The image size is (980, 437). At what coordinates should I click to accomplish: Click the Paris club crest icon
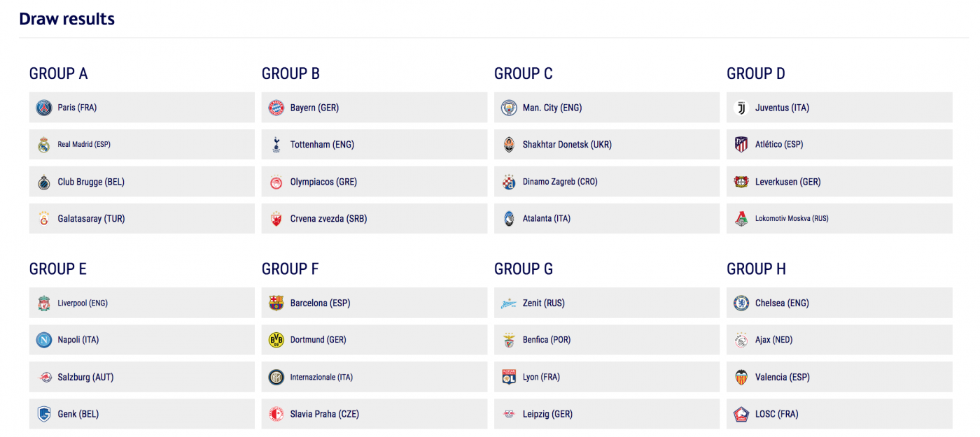pos(44,108)
